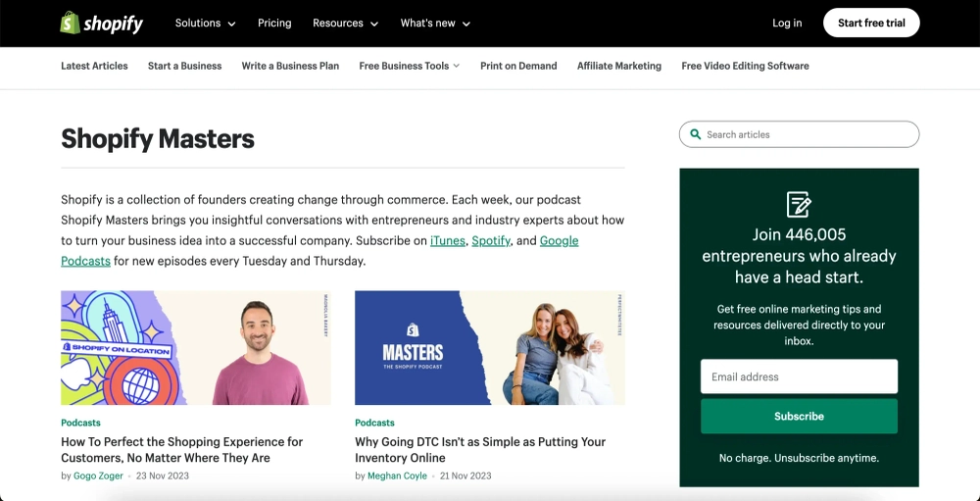Click Podcasts tag above Meghan Coyle article
The width and height of the screenshot is (980, 501).
click(374, 423)
